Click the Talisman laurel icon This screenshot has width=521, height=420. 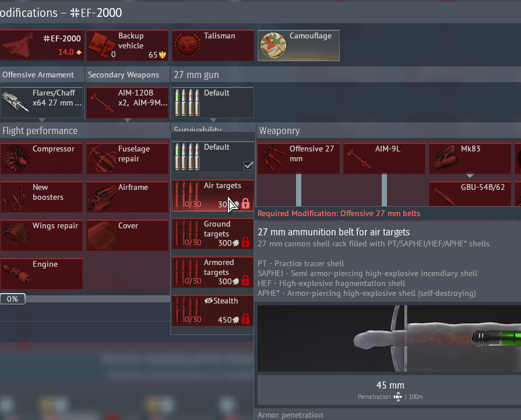(x=188, y=45)
